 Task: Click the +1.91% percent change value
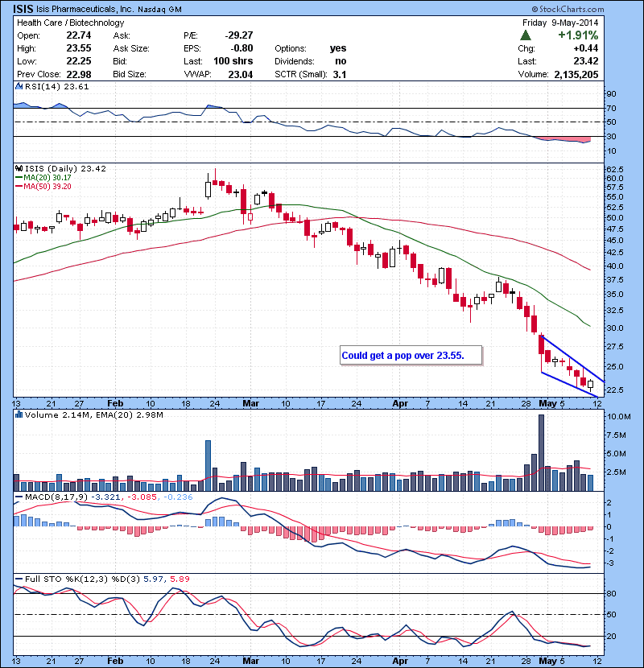pos(578,35)
